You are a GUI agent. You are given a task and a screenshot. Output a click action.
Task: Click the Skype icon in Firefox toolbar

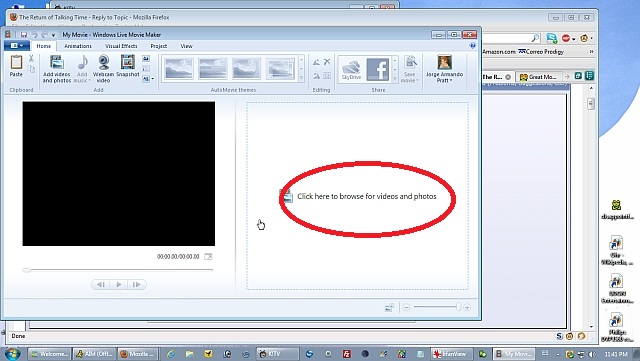click(552, 38)
